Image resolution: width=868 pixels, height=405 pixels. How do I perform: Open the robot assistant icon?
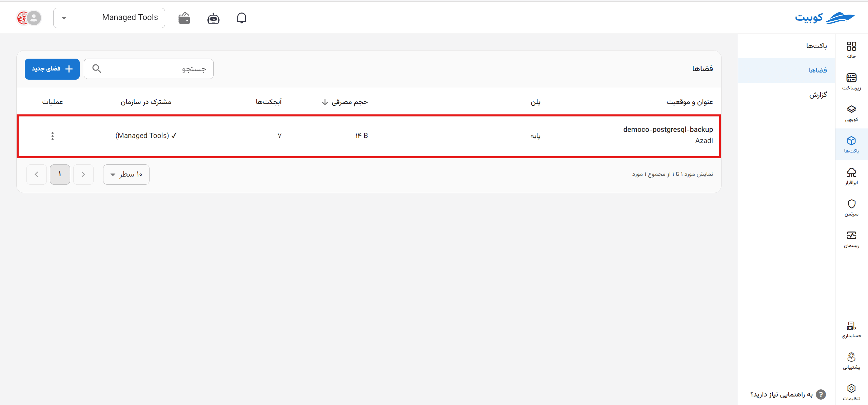(x=213, y=18)
